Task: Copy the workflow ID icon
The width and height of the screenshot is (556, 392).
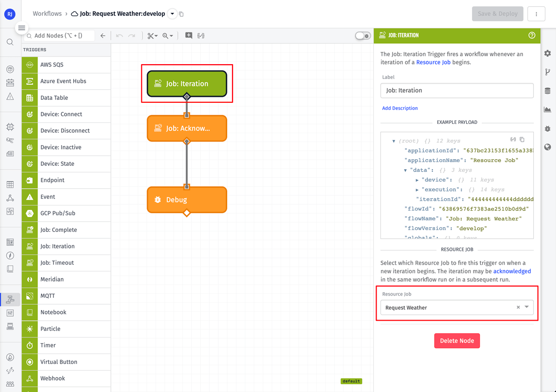Action: (181, 14)
